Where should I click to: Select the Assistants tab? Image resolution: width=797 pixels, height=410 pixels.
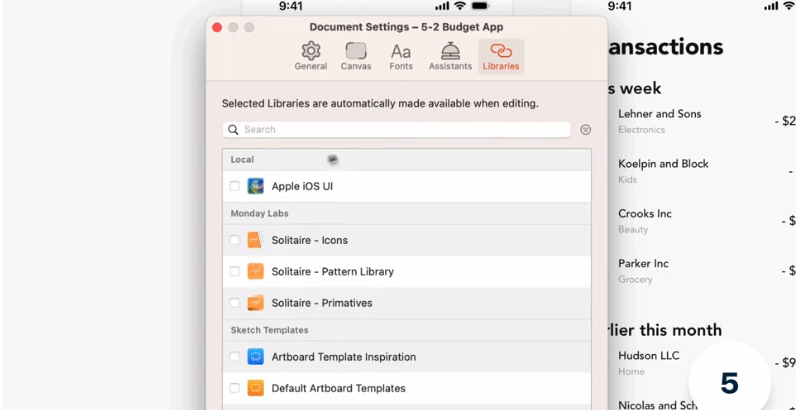(450, 56)
